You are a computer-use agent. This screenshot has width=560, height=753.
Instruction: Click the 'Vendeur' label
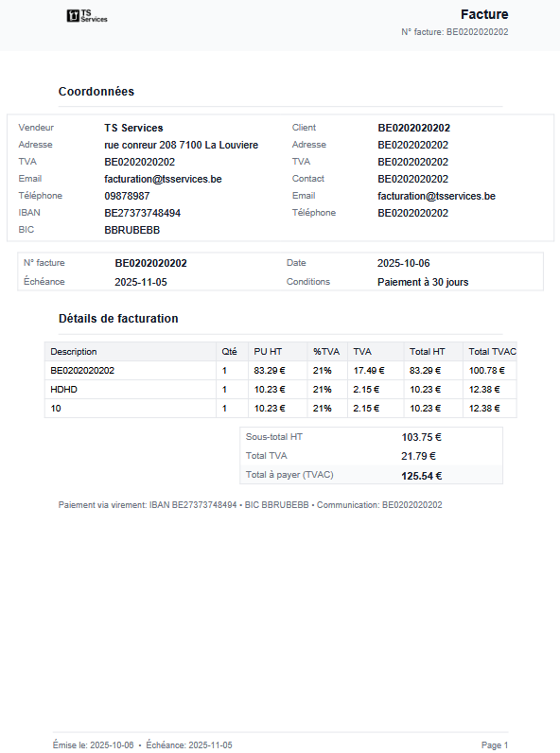(36, 128)
